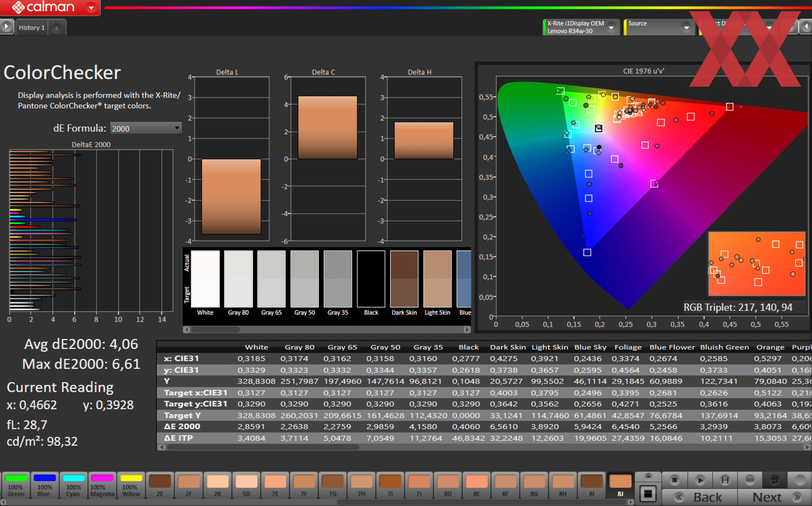Click the Max dE2000: 6,61 readout
The width and height of the screenshot is (812, 506).
81,364
